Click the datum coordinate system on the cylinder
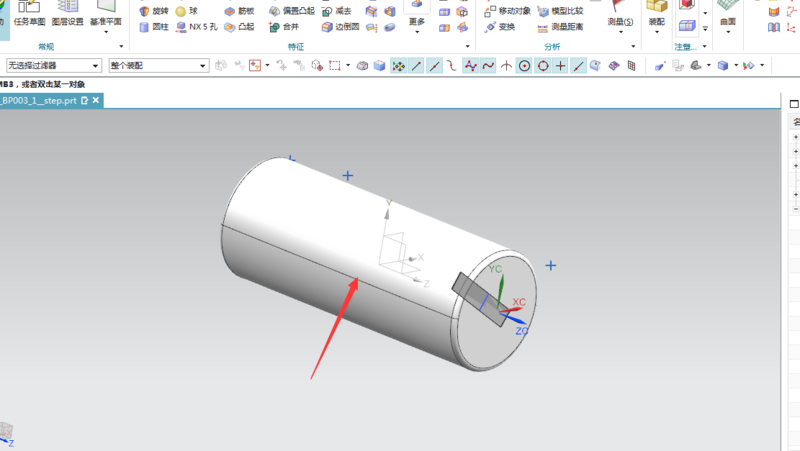Image resolution: width=800 pixels, height=451 pixels. coord(403,242)
